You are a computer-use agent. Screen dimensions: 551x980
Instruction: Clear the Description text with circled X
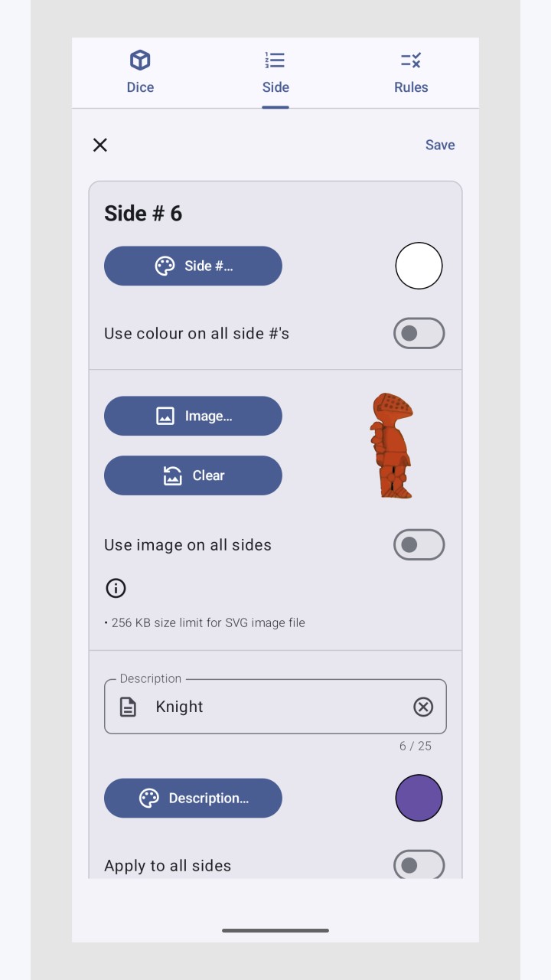pos(423,707)
